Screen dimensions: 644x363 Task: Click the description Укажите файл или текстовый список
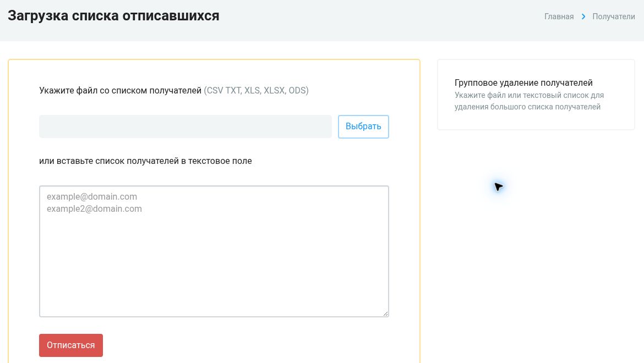[x=529, y=101]
